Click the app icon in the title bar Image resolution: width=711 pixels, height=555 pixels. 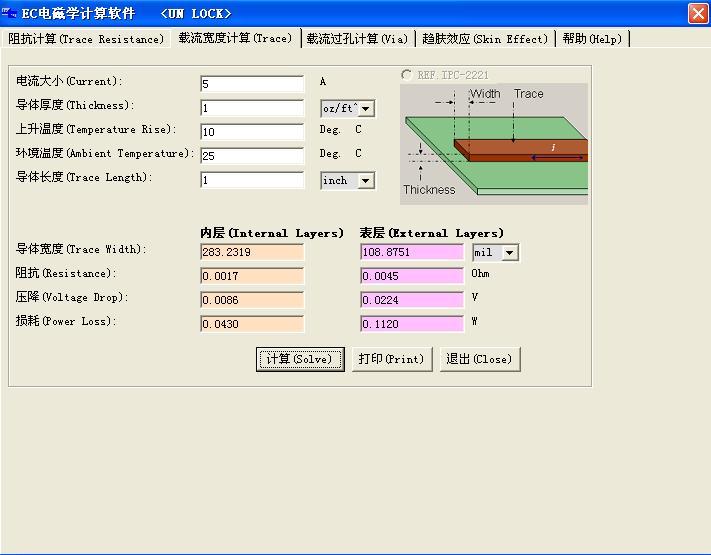point(9,14)
